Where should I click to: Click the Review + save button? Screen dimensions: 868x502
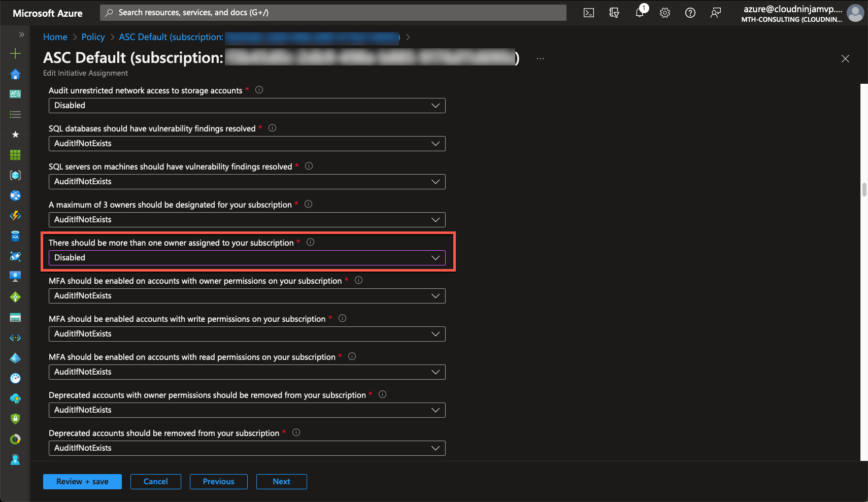point(82,482)
